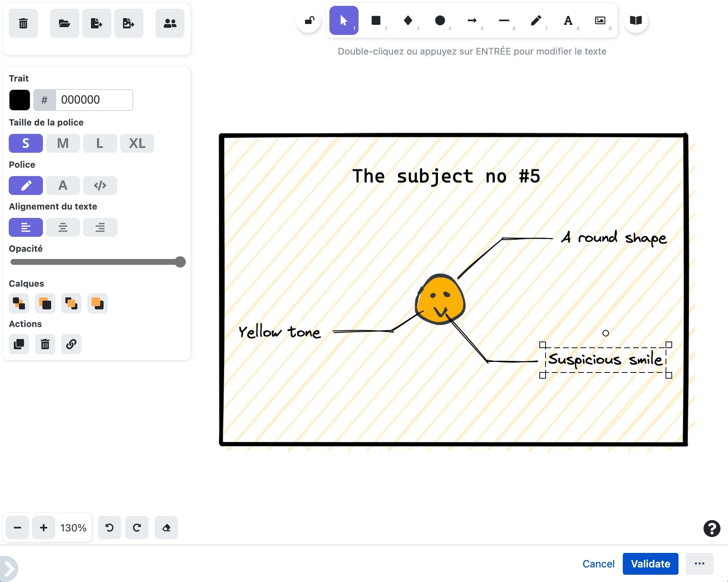The height and width of the screenshot is (582, 728).
Task: Select the Arrow tool
Action: point(472,20)
